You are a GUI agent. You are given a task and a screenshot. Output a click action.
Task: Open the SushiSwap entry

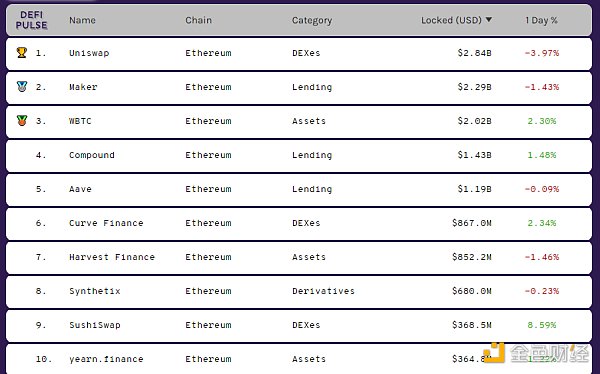[95, 325]
